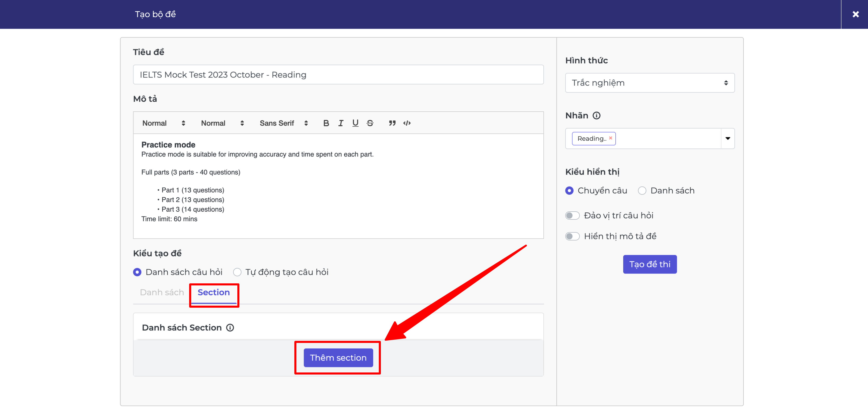
Task: Insert a code block with the code icon
Action: click(407, 123)
